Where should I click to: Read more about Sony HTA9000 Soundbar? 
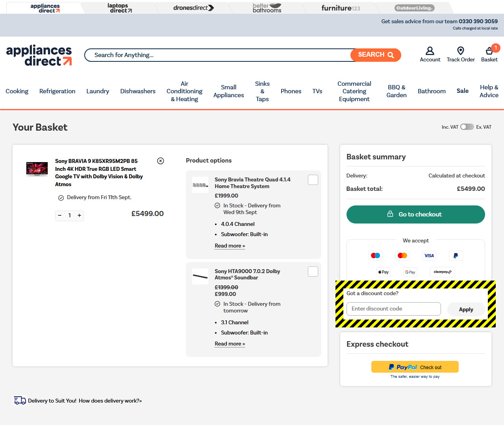(x=230, y=344)
